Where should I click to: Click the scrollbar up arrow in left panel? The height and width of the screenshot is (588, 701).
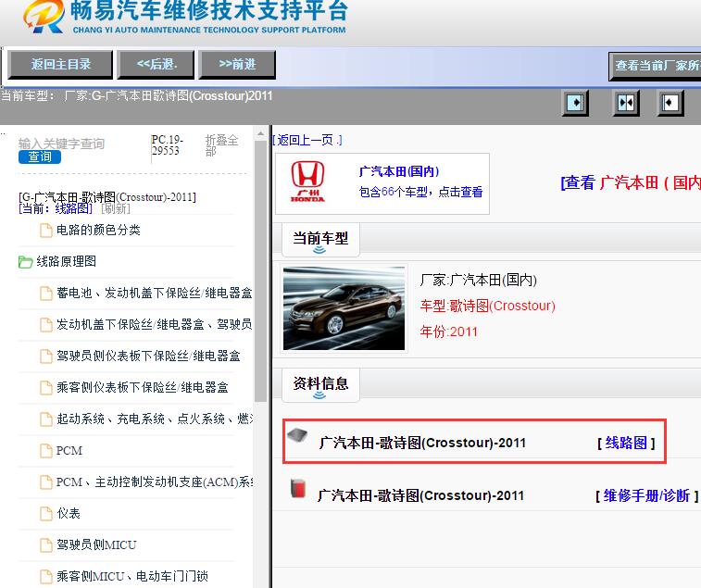(260, 133)
